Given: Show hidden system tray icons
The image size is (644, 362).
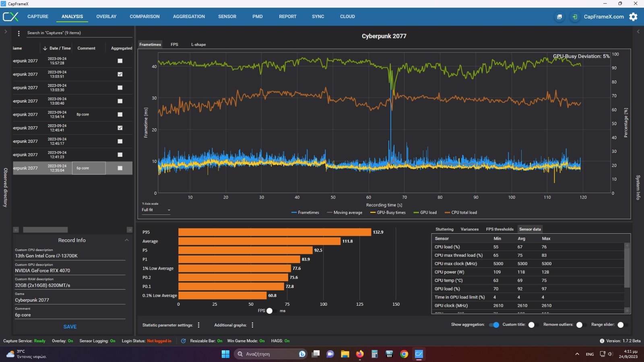Looking at the screenshot, I should click(577, 354).
